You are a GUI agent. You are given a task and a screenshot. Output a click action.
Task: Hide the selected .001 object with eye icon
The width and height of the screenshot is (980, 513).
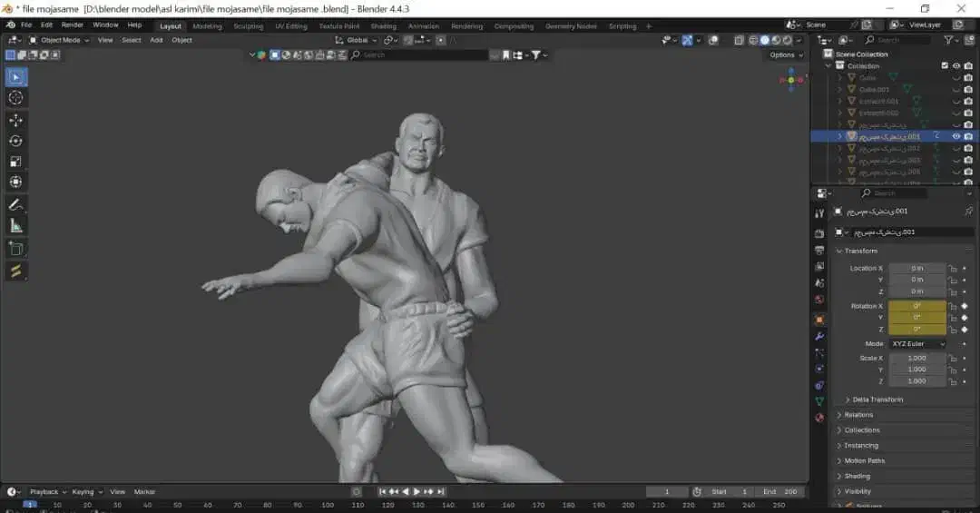[955, 136]
